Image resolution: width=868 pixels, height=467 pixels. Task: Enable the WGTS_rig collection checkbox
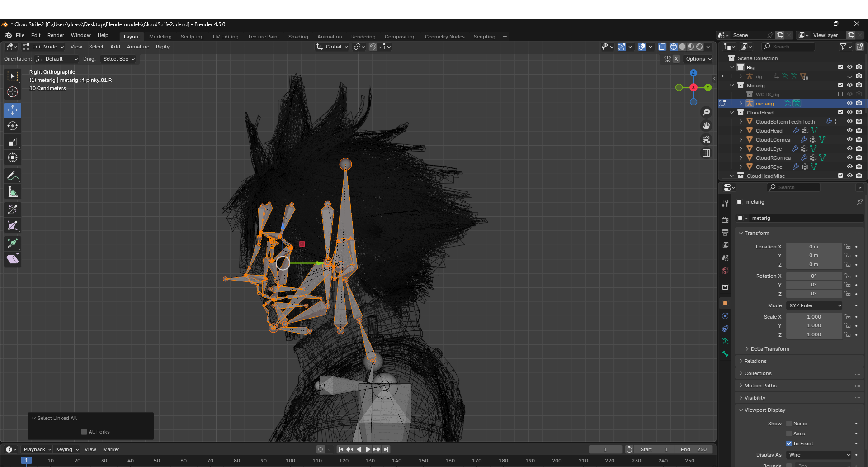(x=840, y=94)
